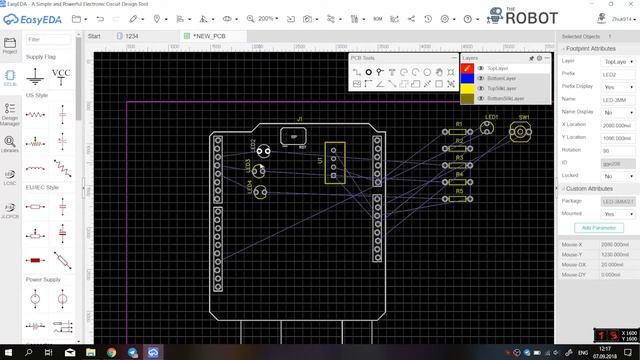Click the Undo arrow in the toolbar
The height and width of the screenshot is (360, 640).
click(100, 19)
